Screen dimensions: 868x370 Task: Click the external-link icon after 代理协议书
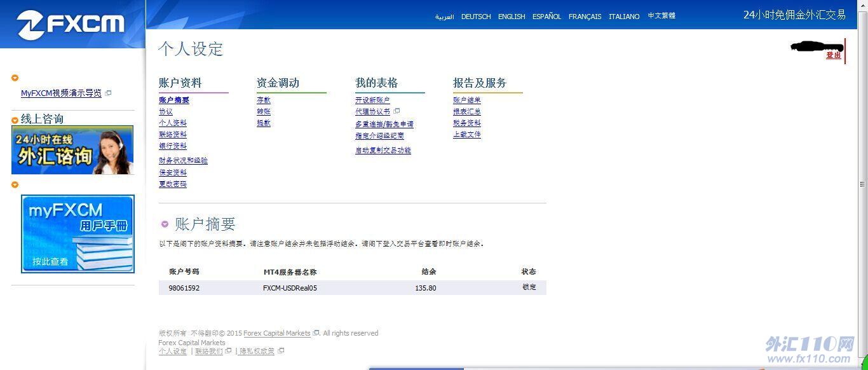coord(397,111)
